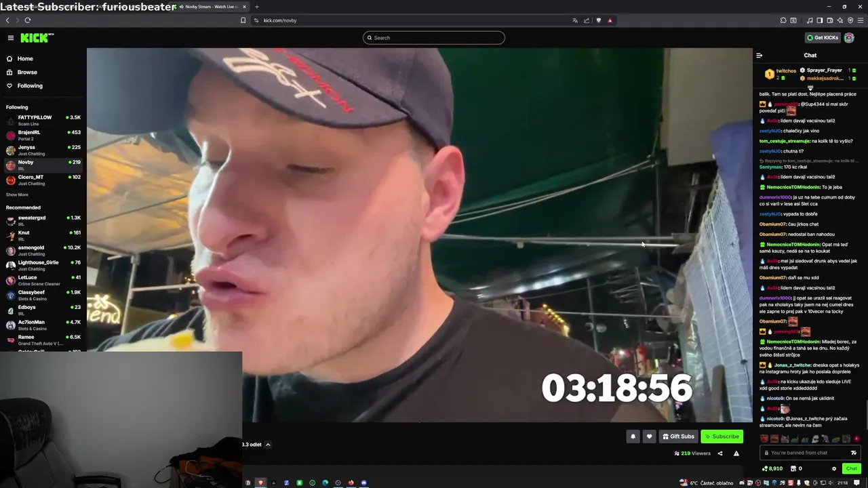The width and height of the screenshot is (868, 488).
Task: Select the Novby channel in Following
Action: click(x=43, y=165)
